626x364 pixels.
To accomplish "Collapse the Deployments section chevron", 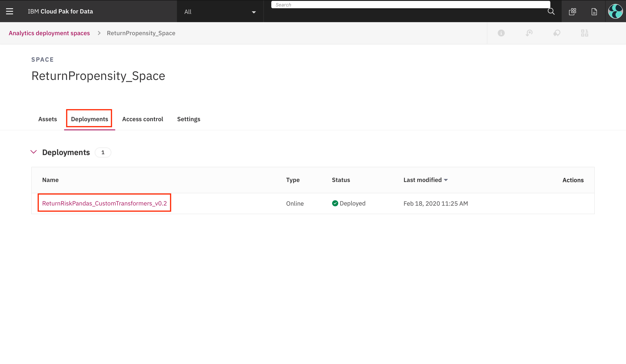I will [33, 152].
